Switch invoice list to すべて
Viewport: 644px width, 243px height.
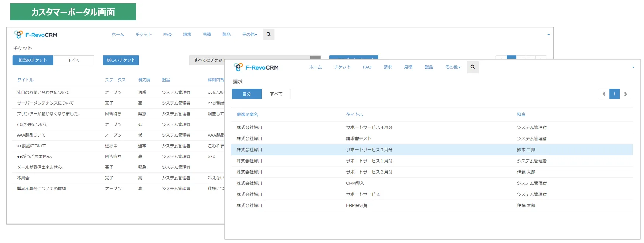[x=276, y=94]
